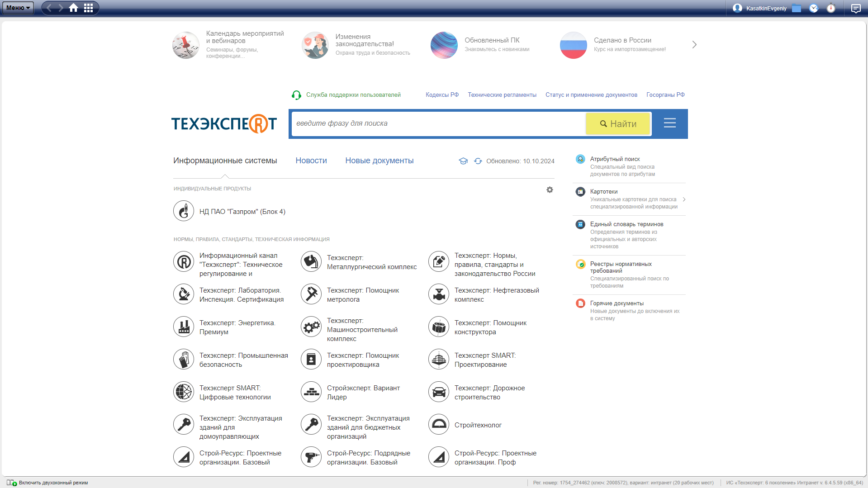The image size is (868, 488).
Task: Open the stopwatch control icon
Action: click(831, 8)
